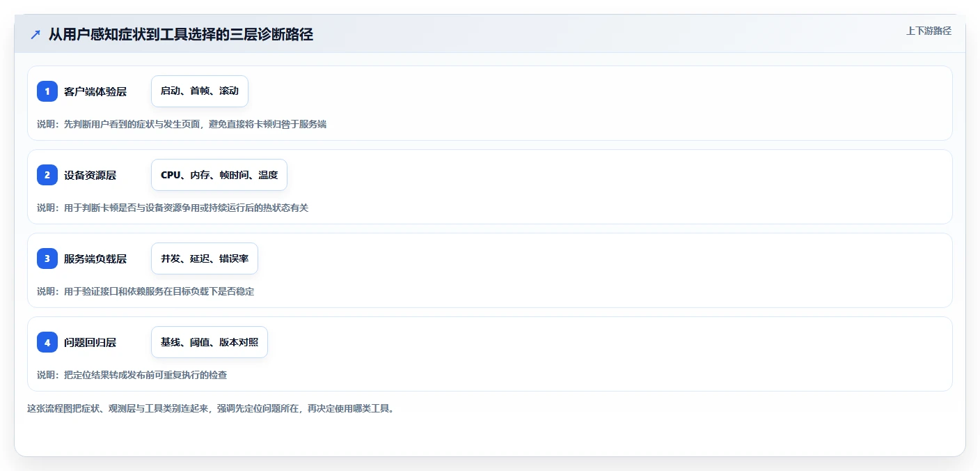Click the 问题回归层 layer name

pyautogui.click(x=90, y=342)
